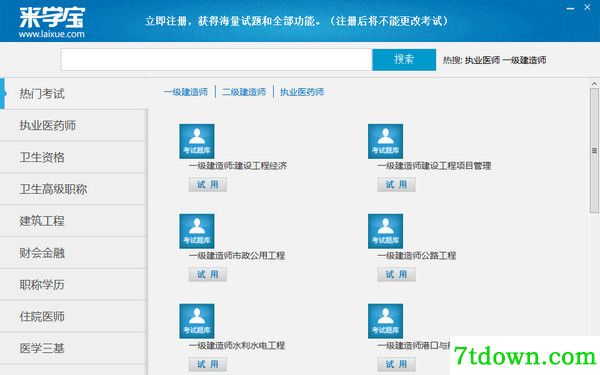Click label 一级建造师市政公用工程
The height and width of the screenshot is (375, 600).
237,256
